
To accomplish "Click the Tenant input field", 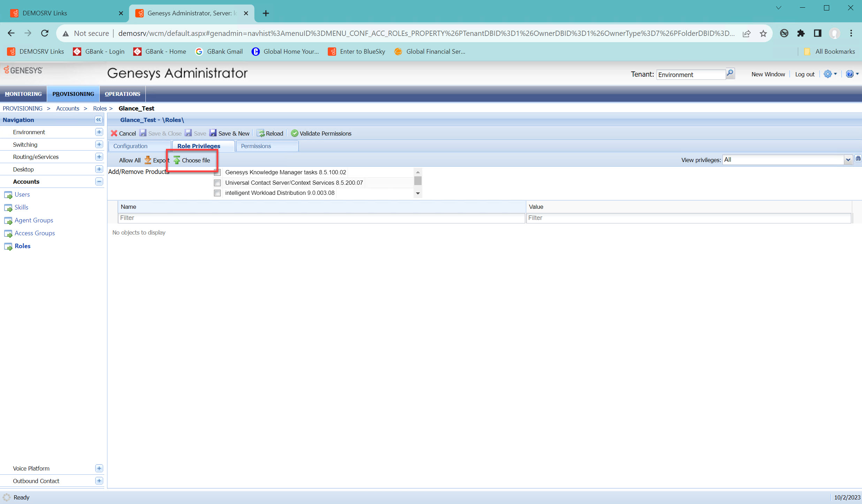I will pos(691,75).
